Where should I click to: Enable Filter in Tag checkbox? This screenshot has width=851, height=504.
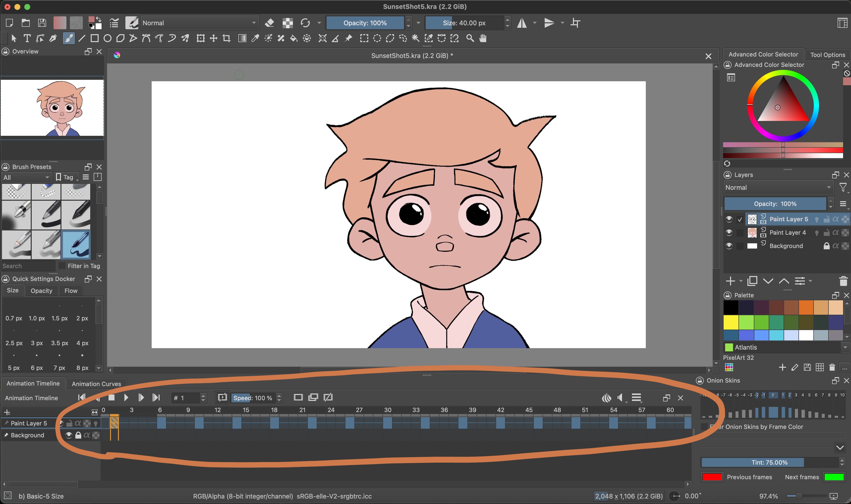point(62,266)
